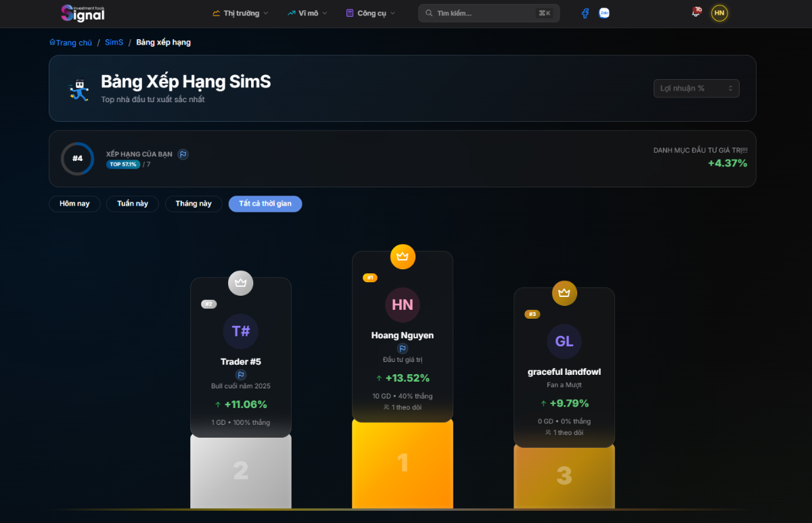Click the Facebook icon in header
Viewport: 812px width, 523px height.
coord(585,14)
